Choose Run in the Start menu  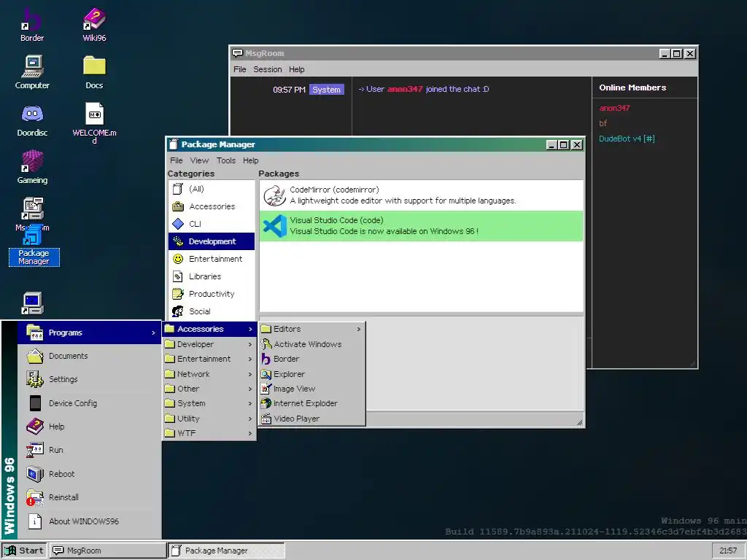pyautogui.click(x=90, y=449)
